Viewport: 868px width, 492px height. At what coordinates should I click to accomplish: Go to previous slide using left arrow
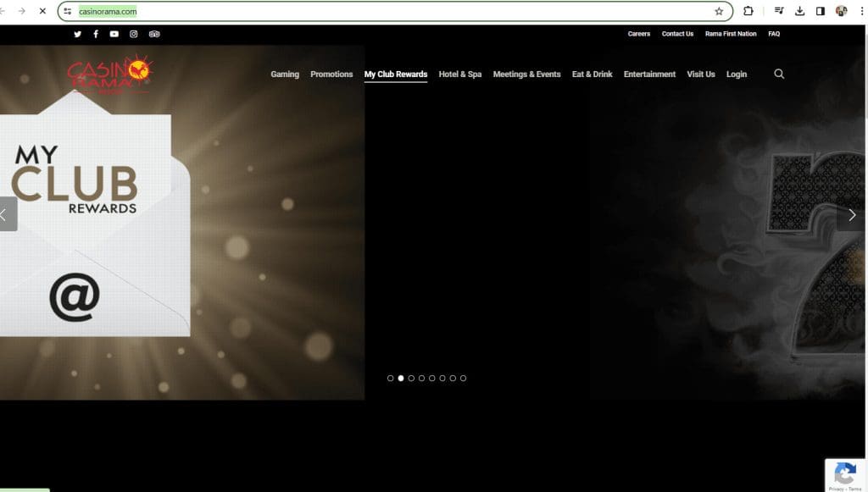click(x=5, y=215)
